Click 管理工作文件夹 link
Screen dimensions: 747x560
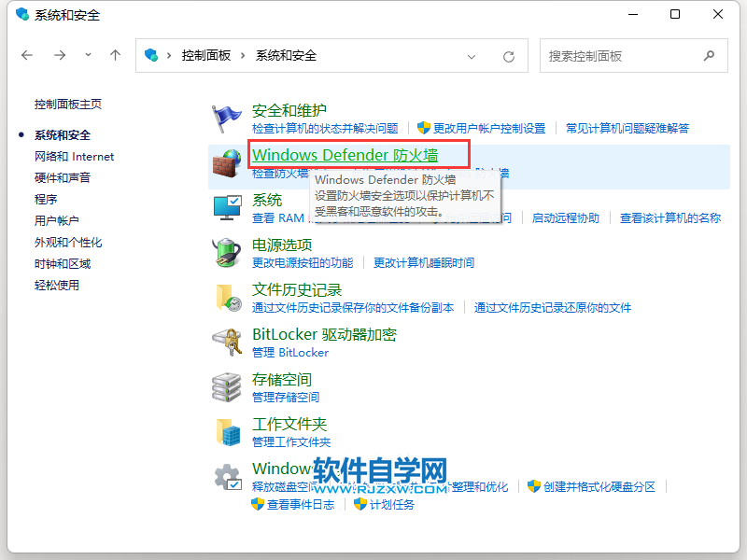(x=291, y=442)
